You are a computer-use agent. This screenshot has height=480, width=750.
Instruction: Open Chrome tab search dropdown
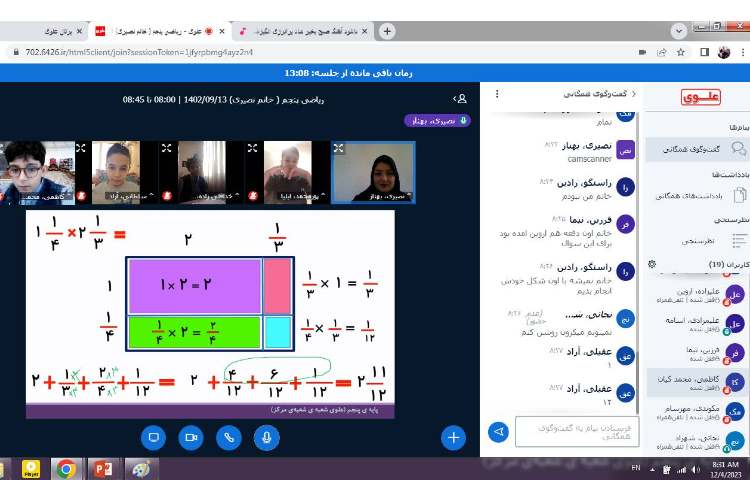point(678,32)
